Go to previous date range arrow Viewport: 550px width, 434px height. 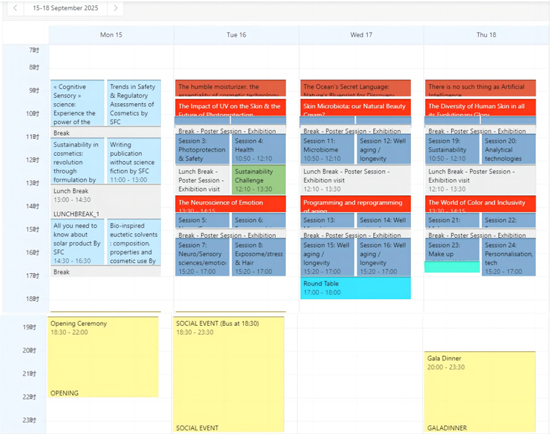[15, 8]
